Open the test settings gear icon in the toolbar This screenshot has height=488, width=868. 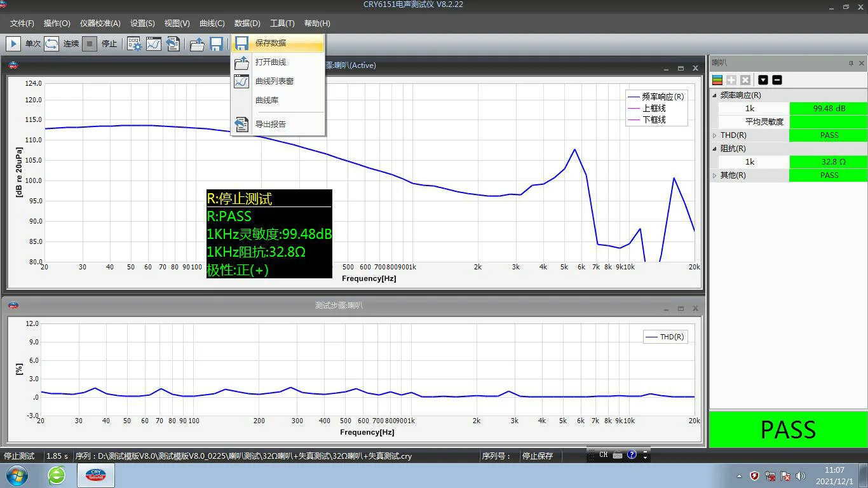pos(134,44)
